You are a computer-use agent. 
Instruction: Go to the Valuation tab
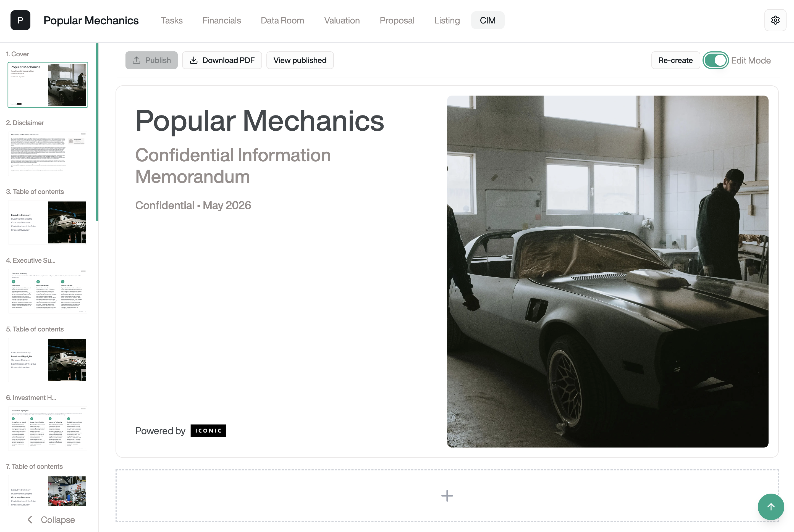342,20
